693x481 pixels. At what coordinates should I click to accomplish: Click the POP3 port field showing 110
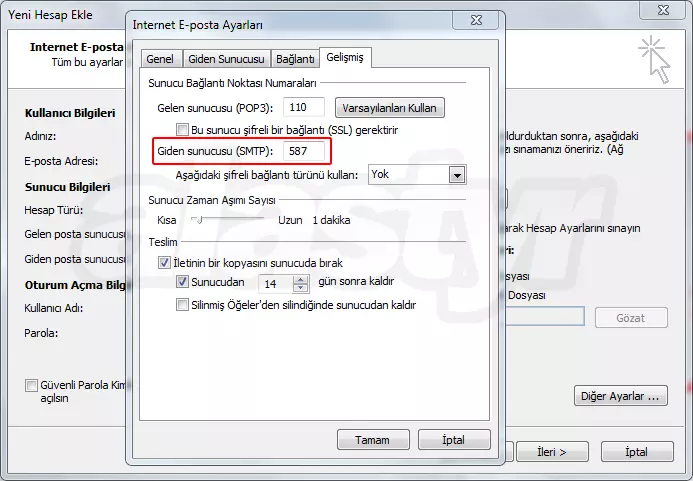[x=304, y=107]
